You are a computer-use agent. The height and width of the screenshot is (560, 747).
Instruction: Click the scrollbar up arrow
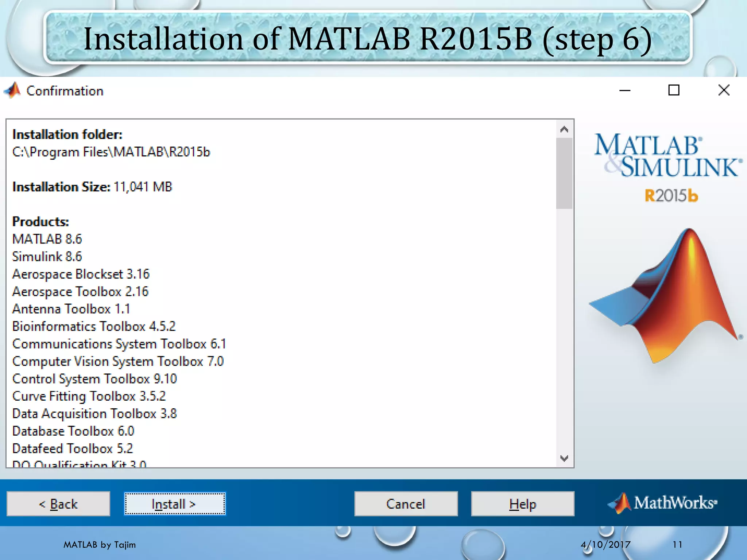[x=564, y=129]
